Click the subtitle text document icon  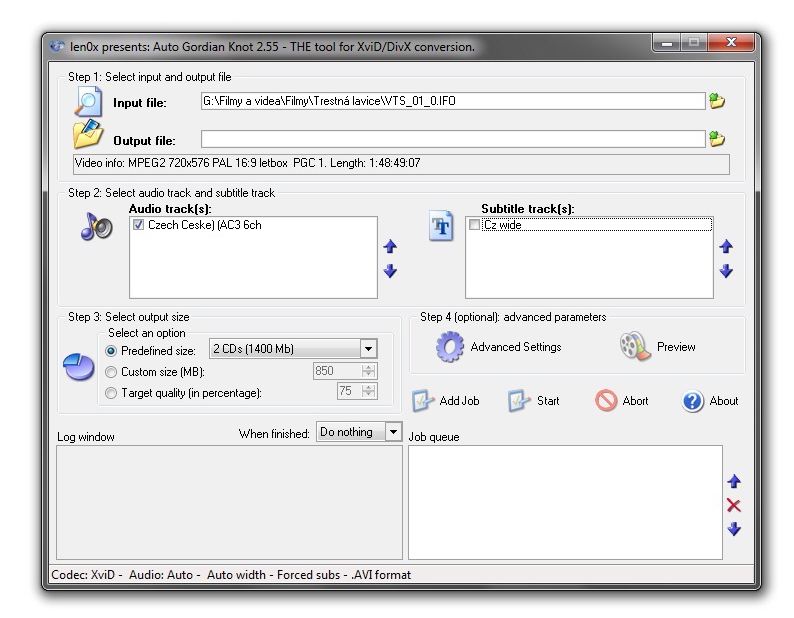click(441, 226)
